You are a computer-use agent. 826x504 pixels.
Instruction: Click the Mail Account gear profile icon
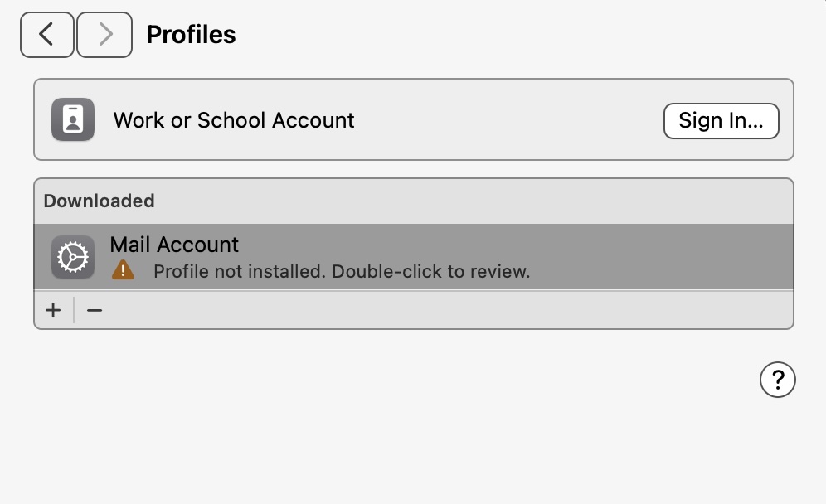tap(73, 257)
